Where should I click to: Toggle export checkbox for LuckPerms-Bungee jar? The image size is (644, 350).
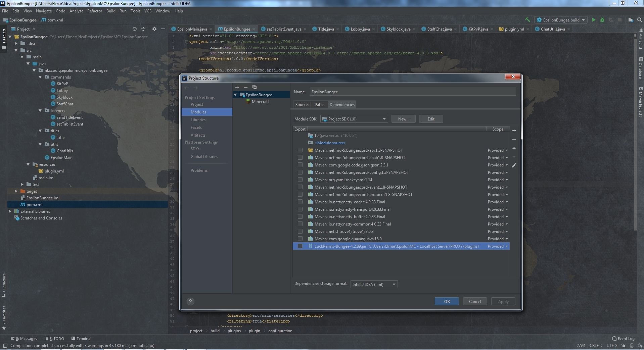[300, 246]
